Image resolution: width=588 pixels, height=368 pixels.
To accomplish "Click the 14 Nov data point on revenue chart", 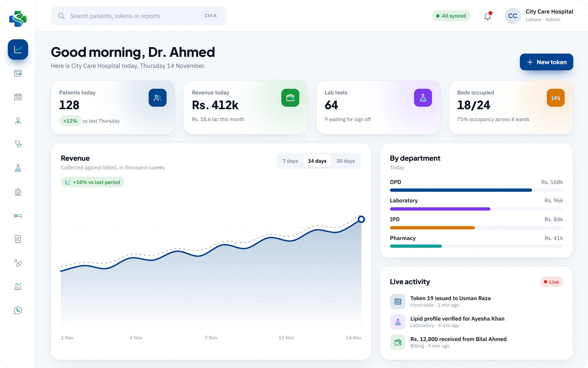I will [x=361, y=219].
